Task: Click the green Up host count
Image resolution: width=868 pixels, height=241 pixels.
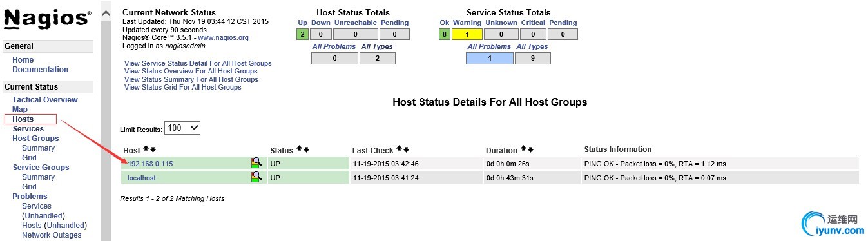Action: [303, 34]
